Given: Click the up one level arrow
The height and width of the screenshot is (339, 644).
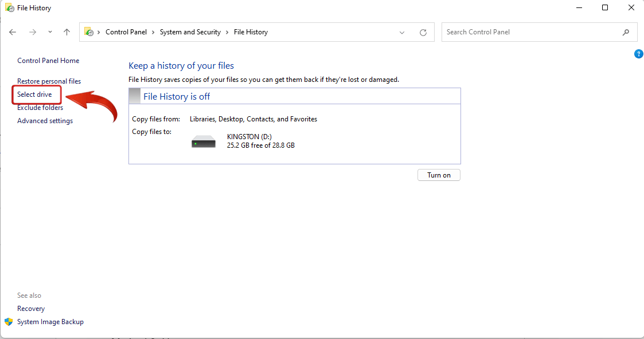Looking at the screenshot, I should click(67, 32).
